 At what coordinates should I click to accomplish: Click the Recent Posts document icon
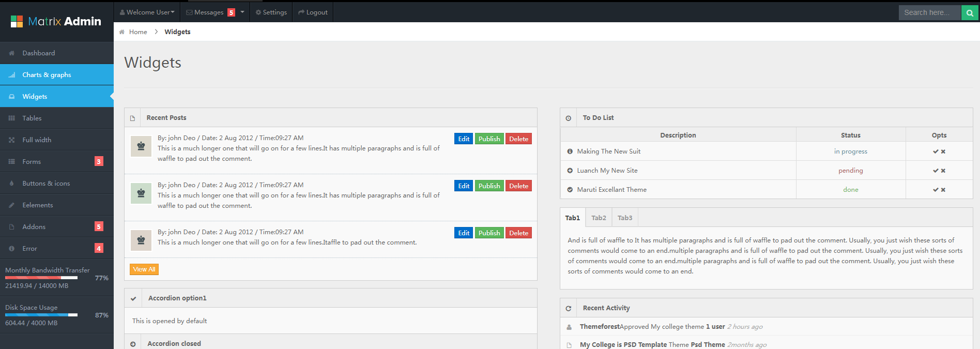tap(132, 118)
